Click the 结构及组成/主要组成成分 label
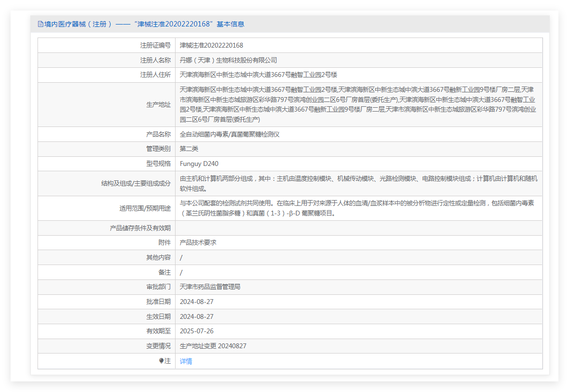 pyautogui.click(x=136, y=184)
